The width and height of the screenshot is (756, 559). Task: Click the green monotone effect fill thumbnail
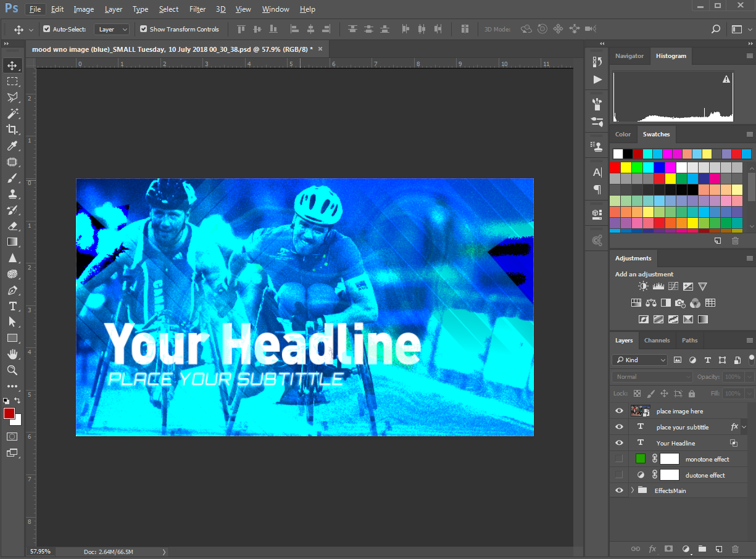click(641, 458)
